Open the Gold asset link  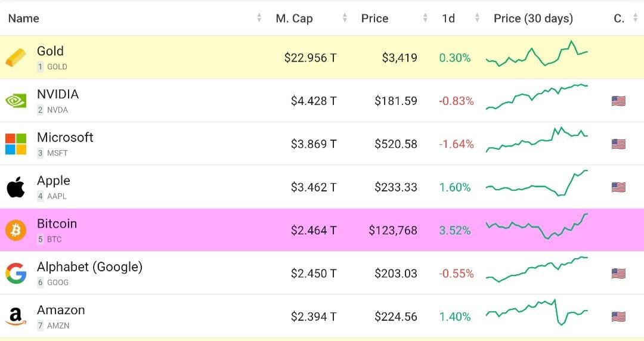50,51
